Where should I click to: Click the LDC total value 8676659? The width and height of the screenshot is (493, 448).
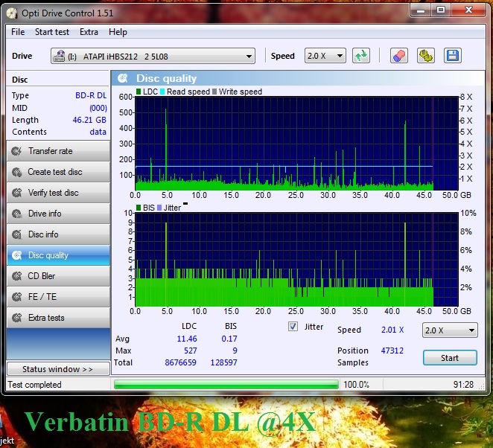click(x=180, y=362)
